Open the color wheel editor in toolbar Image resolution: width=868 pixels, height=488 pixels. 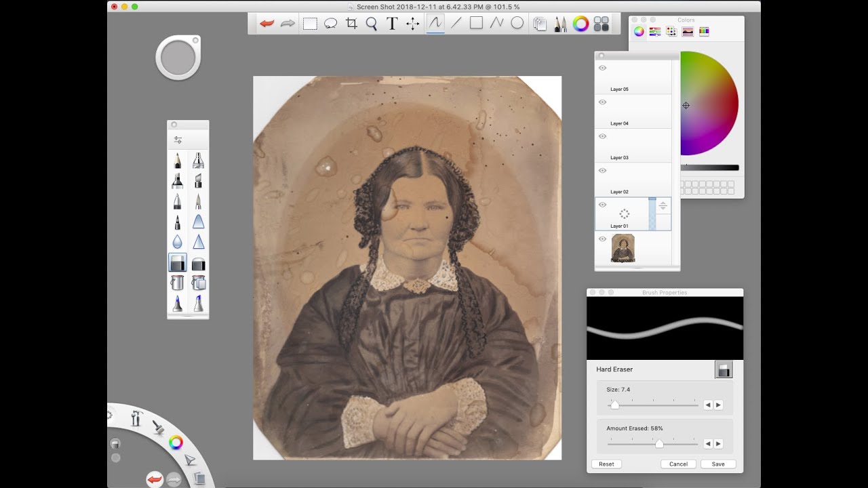point(580,24)
